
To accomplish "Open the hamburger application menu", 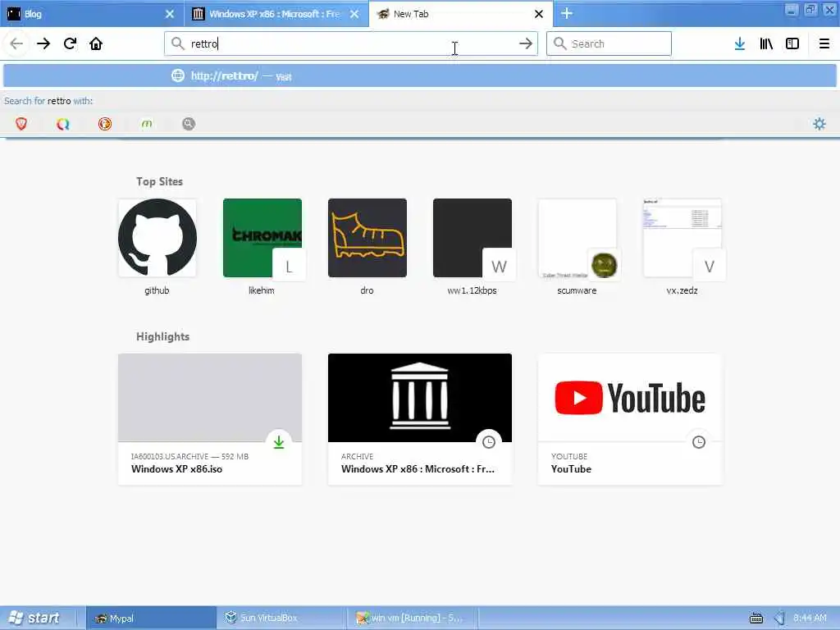I will tap(824, 43).
